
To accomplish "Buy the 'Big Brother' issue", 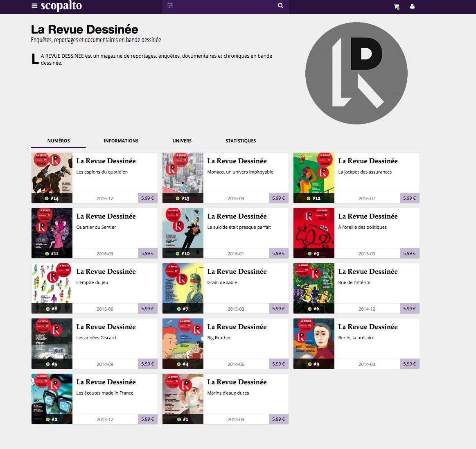I will (x=278, y=364).
